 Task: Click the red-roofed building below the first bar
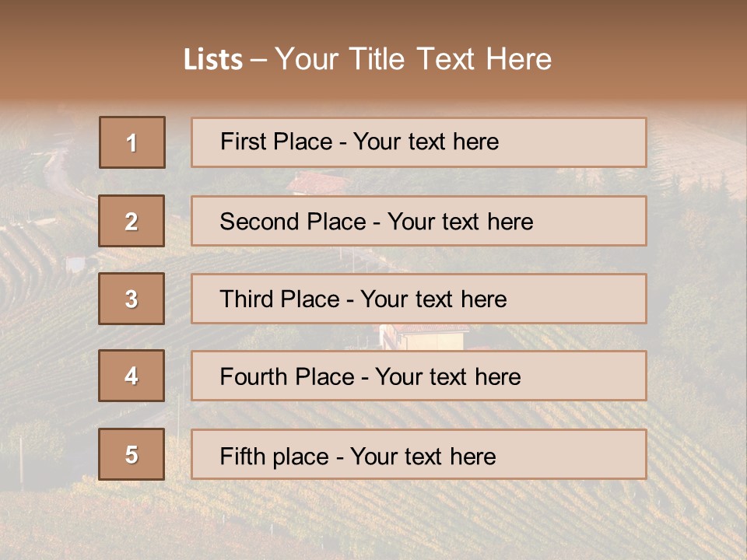coord(317,183)
